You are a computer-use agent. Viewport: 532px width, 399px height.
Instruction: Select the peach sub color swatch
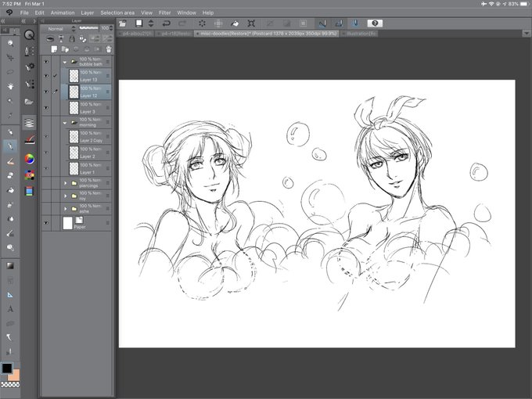click(x=15, y=376)
